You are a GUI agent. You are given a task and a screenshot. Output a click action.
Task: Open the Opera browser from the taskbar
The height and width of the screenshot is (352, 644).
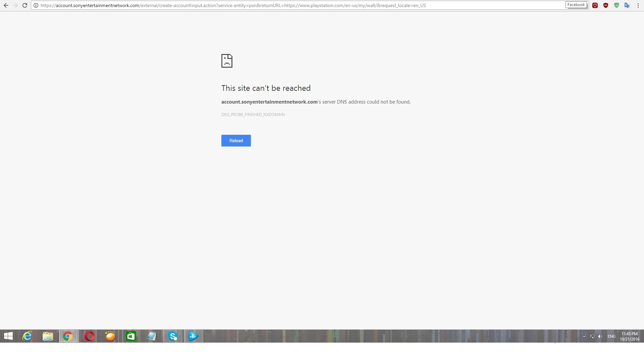click(90, 336)
